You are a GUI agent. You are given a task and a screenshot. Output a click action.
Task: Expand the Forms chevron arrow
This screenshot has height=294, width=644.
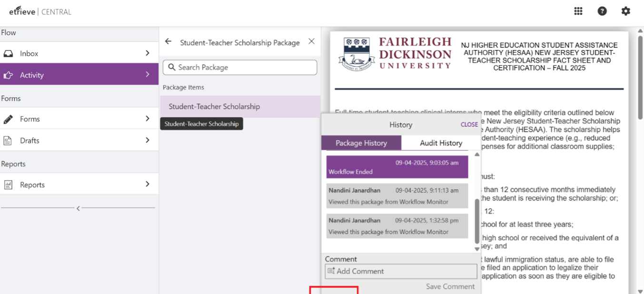(148, 119)
